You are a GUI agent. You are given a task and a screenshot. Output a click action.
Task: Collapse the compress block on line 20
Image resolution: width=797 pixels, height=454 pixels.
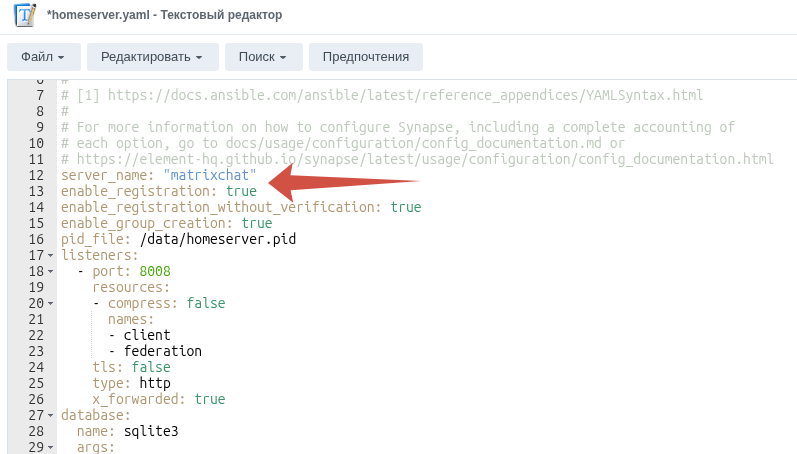pyautogui.click(x=51, y=304)
